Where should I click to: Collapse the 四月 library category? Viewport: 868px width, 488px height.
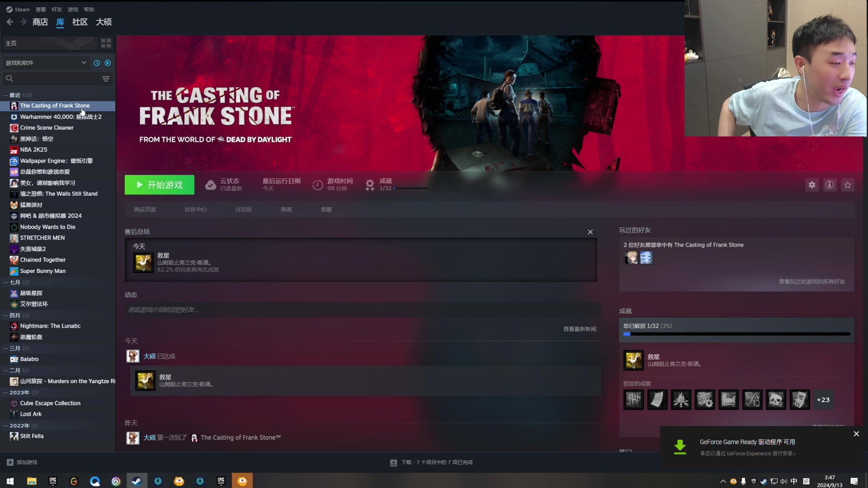tap(5, 315)
